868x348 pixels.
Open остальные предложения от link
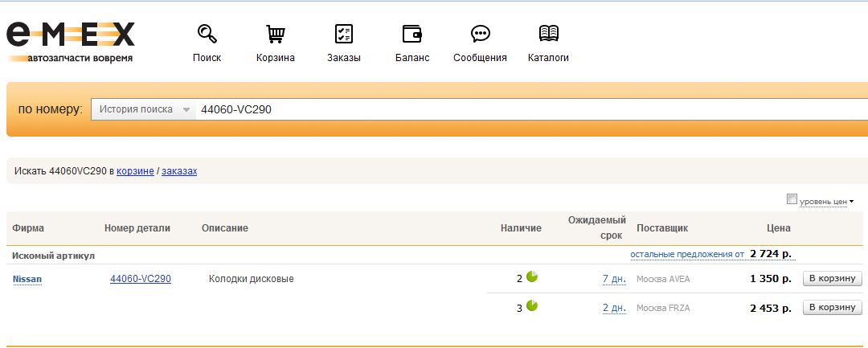(x=687, y=254)
